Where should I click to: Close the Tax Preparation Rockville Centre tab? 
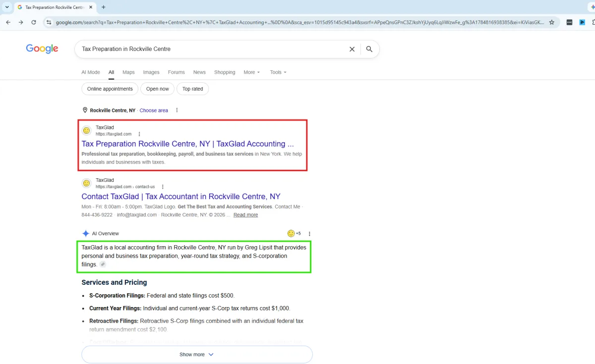tap(91, 7)
